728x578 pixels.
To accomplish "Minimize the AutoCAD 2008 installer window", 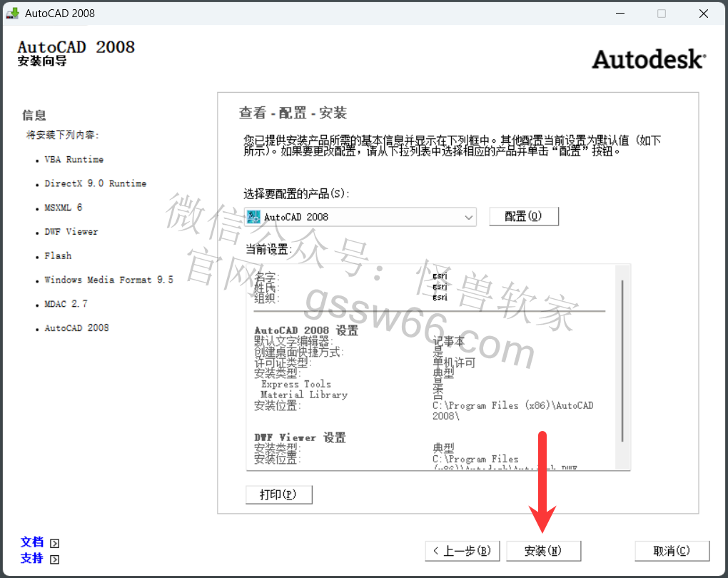I will [620, 13].
